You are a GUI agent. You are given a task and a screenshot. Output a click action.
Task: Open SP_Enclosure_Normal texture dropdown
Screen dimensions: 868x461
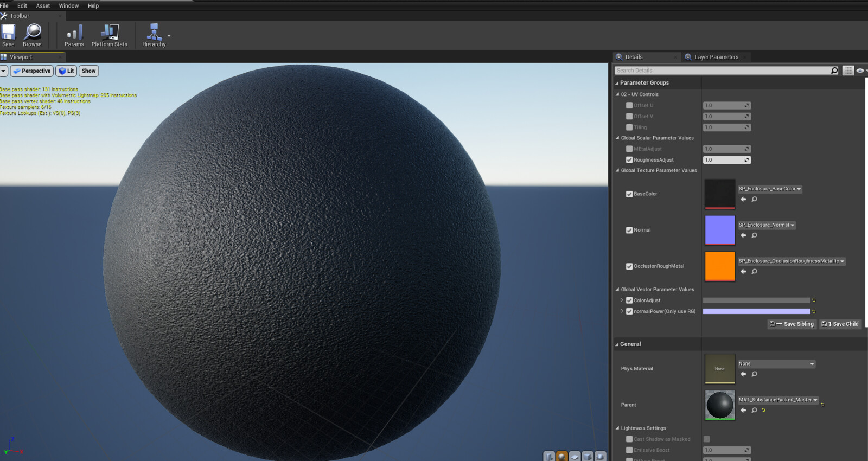[767, 225]
